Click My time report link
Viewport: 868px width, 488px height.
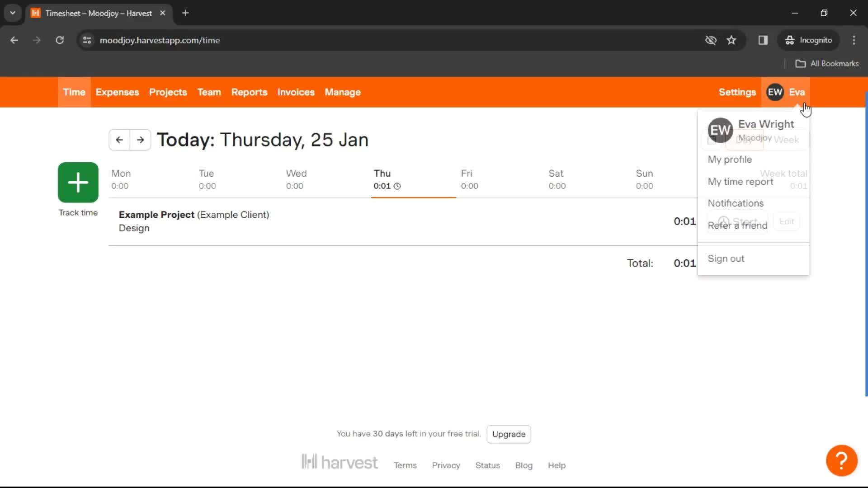tap(741, 182)
